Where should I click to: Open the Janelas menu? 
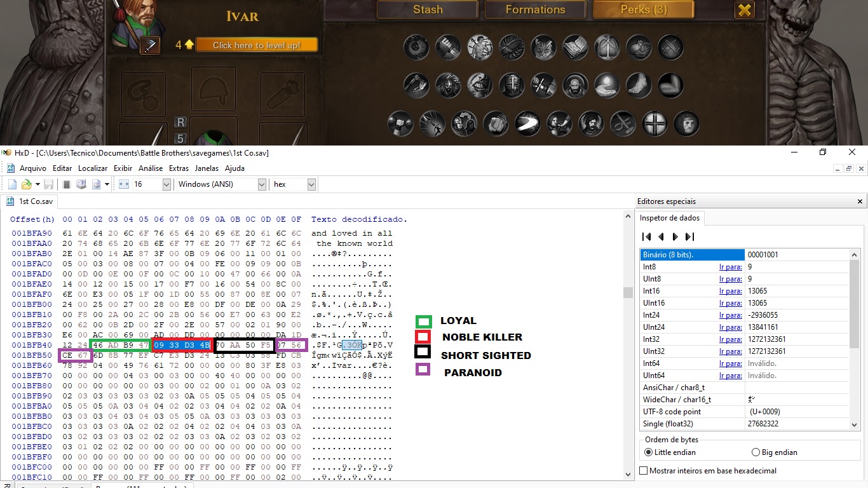coord(207,168)
